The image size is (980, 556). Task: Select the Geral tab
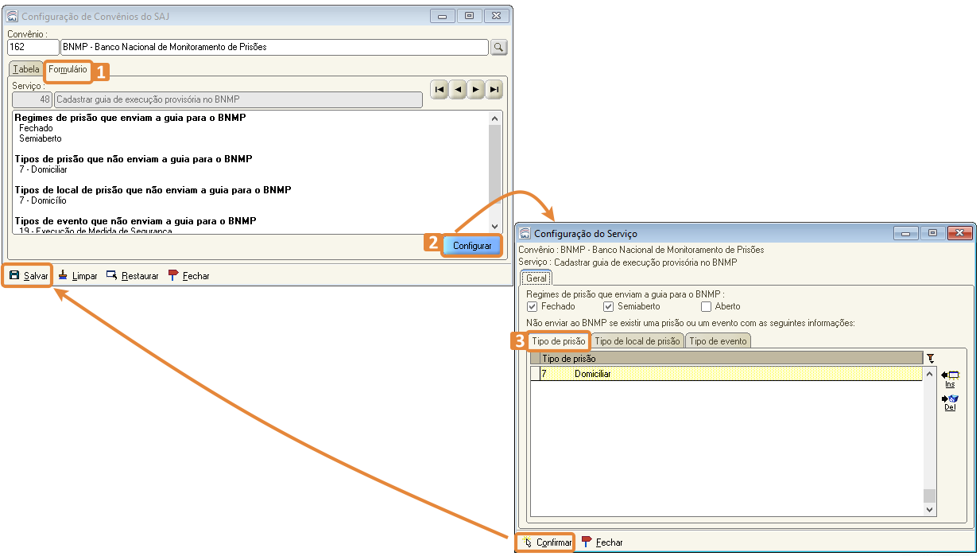coord(536,278)
